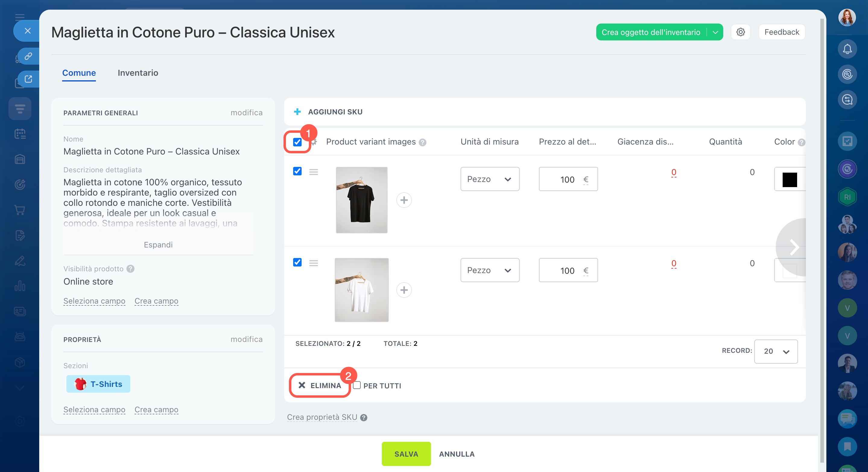
Task: Open the RECORD count dropdown showing 20
Action: (776, 351)
